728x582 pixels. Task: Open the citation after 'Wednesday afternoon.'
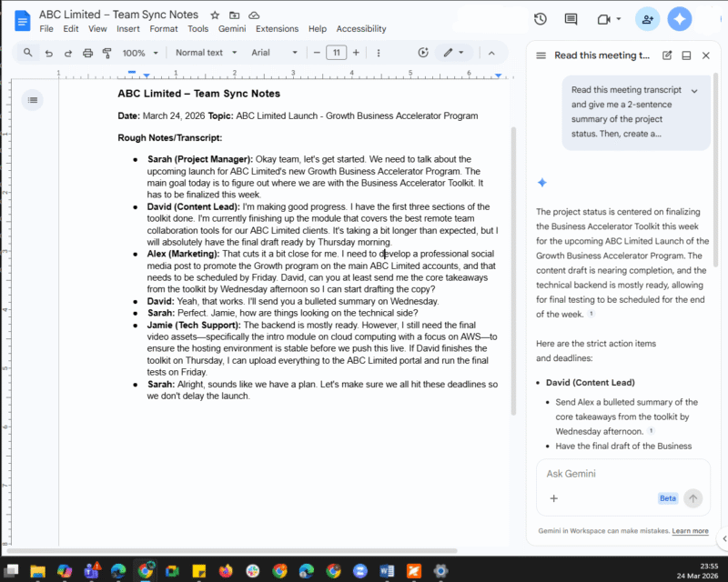[x=651, y=431]
